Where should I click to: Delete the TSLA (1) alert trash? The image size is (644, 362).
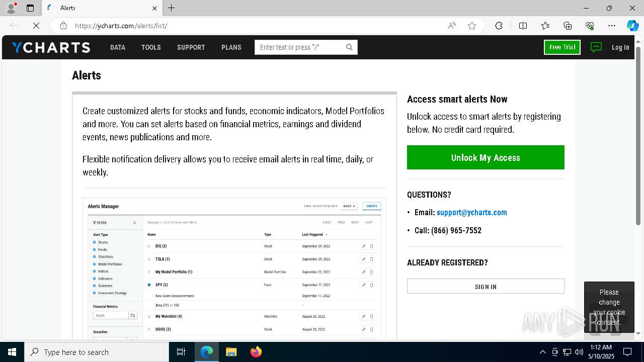point(372,259)
